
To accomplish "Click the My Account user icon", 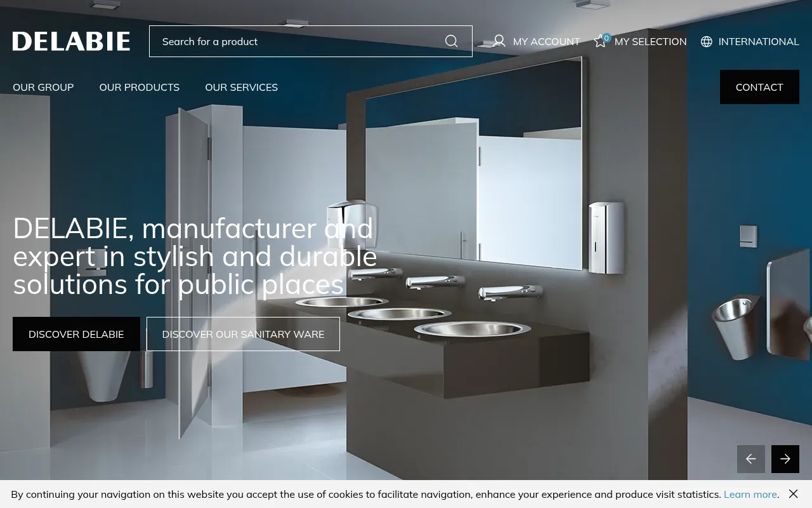I will [499, 41].
